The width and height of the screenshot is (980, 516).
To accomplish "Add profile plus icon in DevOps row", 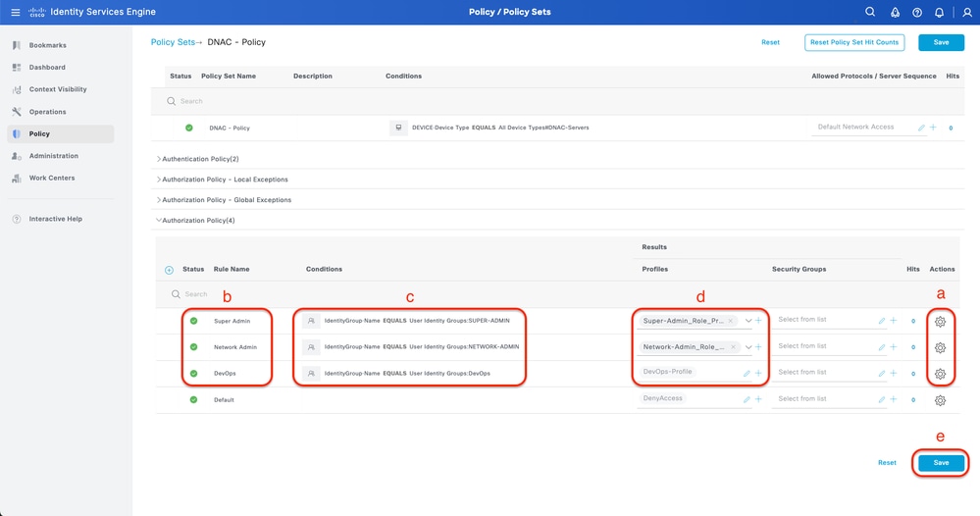I will pos(758,373).
